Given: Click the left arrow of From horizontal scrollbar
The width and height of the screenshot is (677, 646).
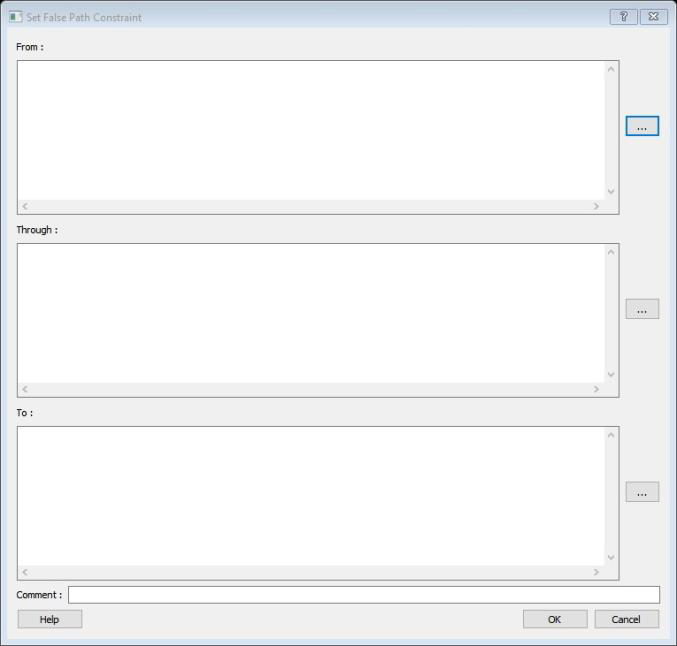Looking at the screenshot, I should pyautogui.click(x=25, y=206).
